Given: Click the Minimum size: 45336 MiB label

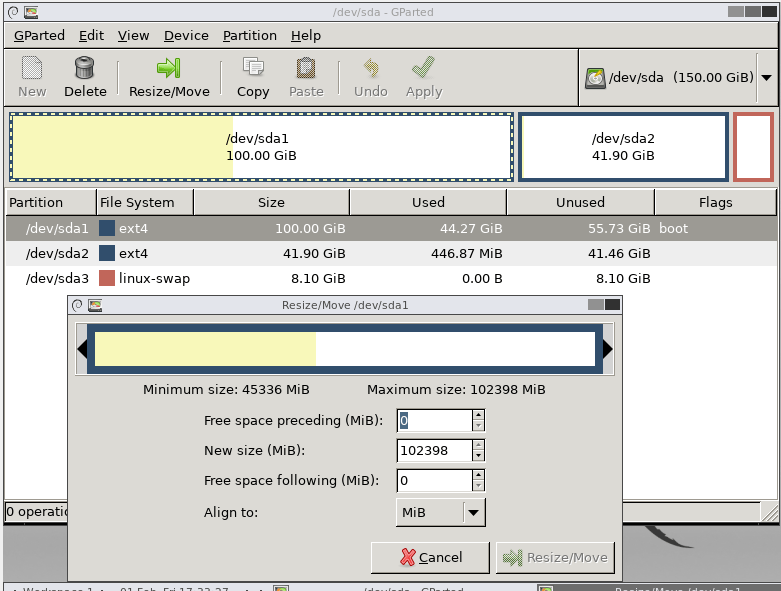Looking at the screenshot, I should click(226, 389).
